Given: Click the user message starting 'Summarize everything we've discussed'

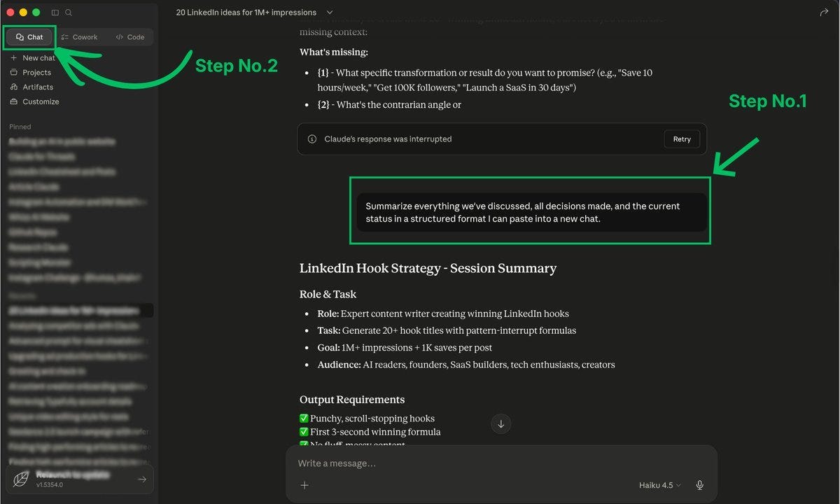Looking at the screenshot, I should pos(531,212).
